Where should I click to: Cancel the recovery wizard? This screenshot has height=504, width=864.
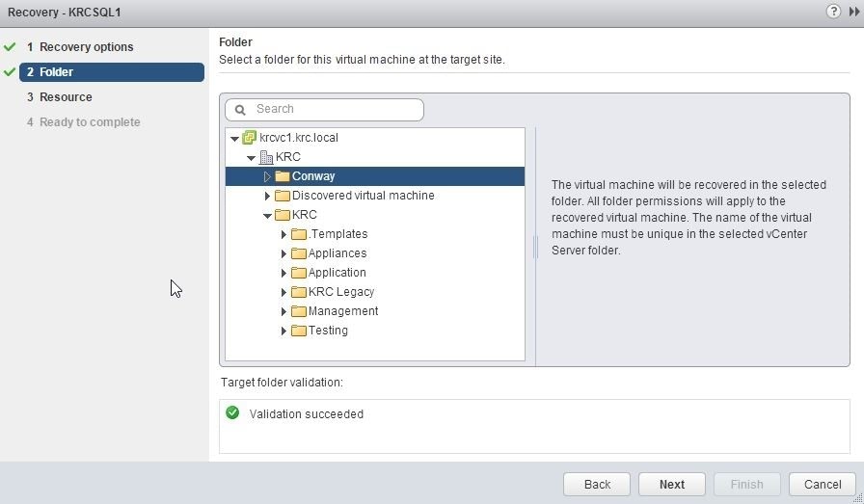[823, 484]
